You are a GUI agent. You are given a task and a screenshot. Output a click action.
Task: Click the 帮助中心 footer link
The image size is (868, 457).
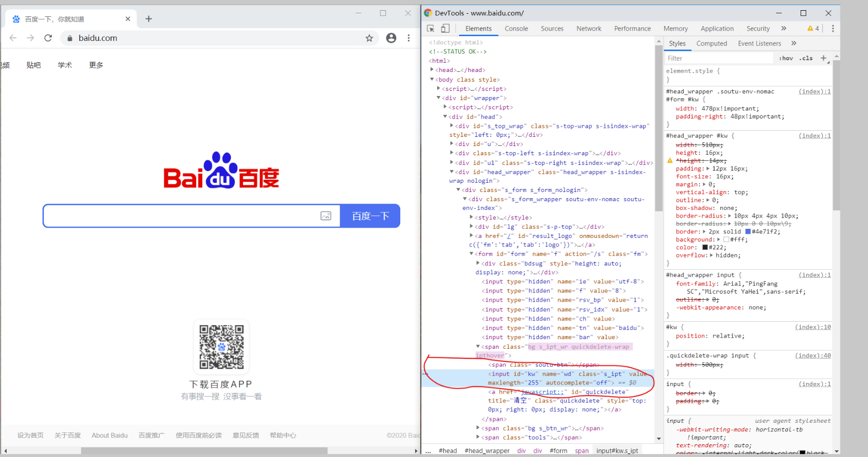click(x=283, y=436)
